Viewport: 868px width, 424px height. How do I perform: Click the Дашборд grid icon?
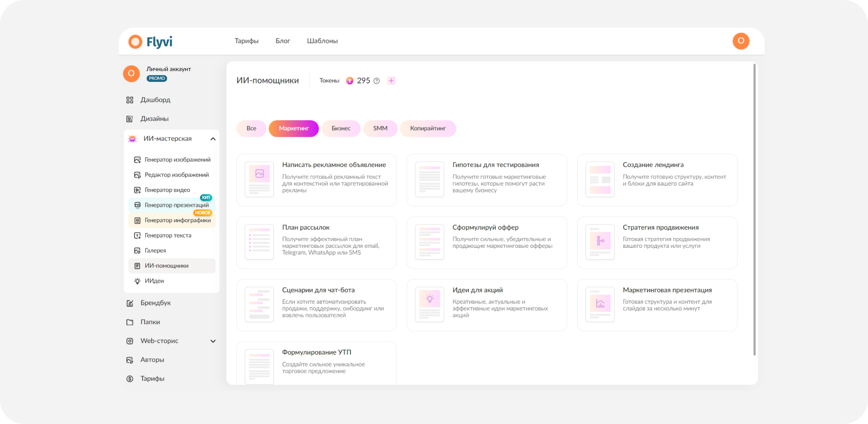(x=130, y=100)
